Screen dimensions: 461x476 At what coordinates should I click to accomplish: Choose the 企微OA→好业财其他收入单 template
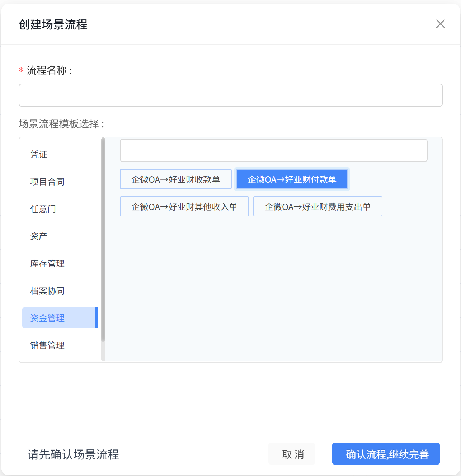(184, 207)
